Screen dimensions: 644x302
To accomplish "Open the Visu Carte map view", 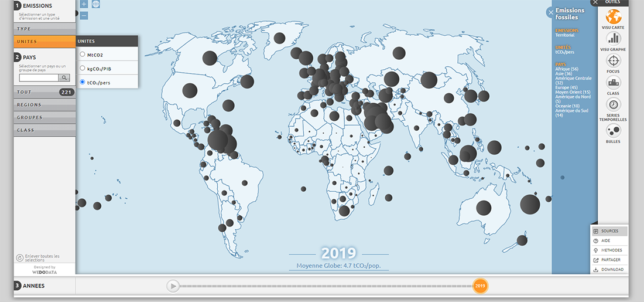I will [x=613, y=16].
